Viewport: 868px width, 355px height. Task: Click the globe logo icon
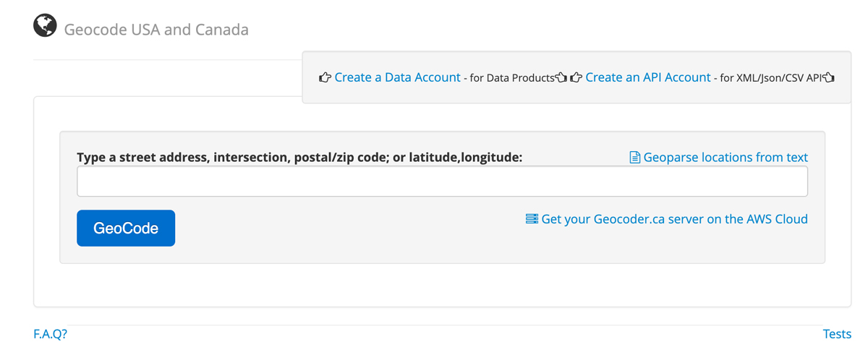pyautogui.click(x=45, y=26)
